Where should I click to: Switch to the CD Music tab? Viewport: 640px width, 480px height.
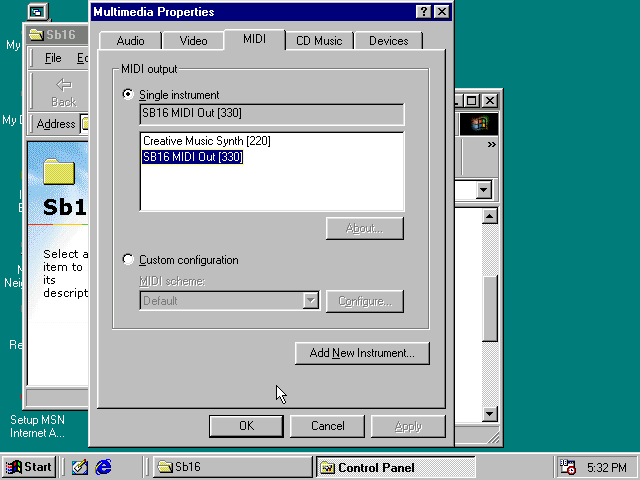(x=319, y=41)
